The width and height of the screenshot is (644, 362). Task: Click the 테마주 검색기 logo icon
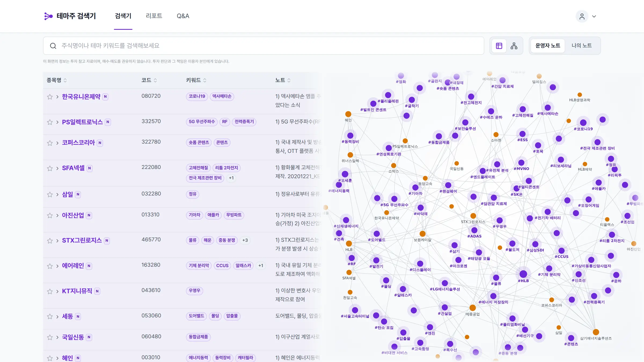pos(48,16)
